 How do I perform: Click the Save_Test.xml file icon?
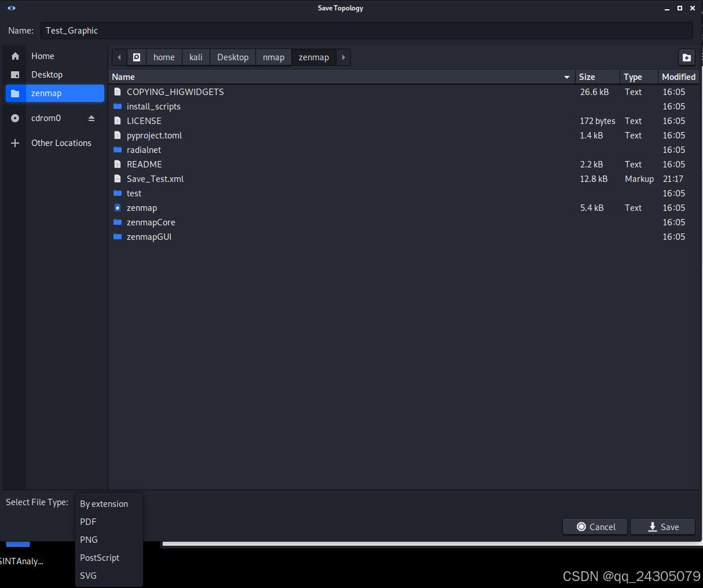point(118,178)
